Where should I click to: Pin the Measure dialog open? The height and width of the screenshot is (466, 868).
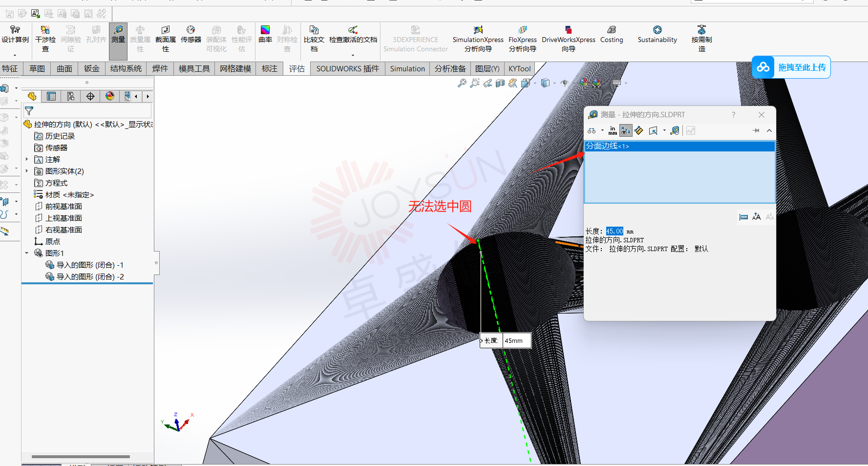coord(756,130)
